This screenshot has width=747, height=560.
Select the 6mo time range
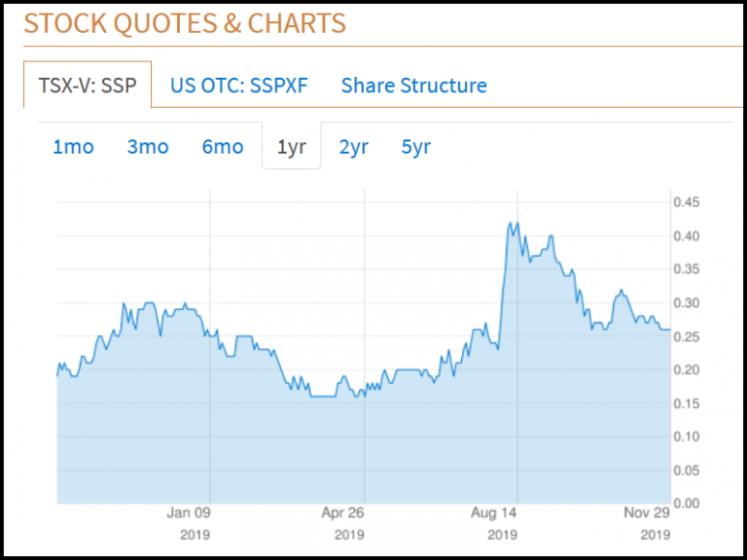coord(222,147)
